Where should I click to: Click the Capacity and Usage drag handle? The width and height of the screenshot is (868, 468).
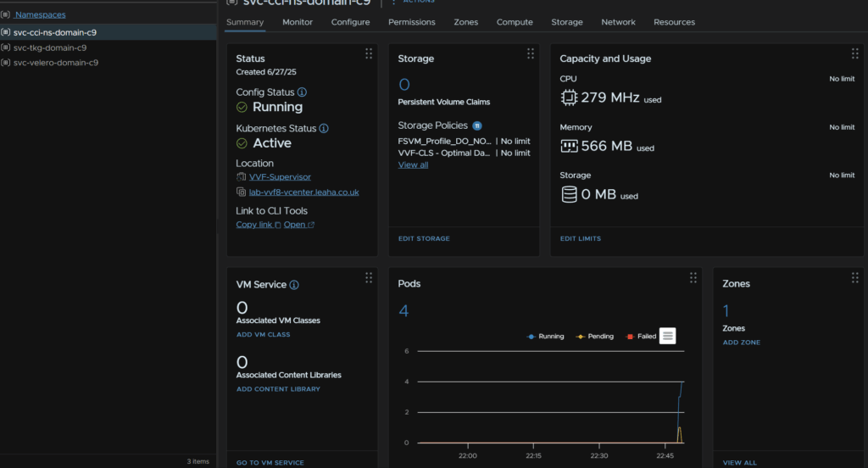(x=854, y=53)
